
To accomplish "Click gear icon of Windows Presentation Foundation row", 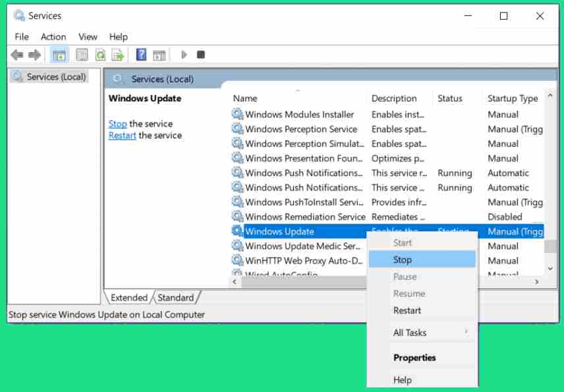I will pyautogui.click(x=237, y=158).
